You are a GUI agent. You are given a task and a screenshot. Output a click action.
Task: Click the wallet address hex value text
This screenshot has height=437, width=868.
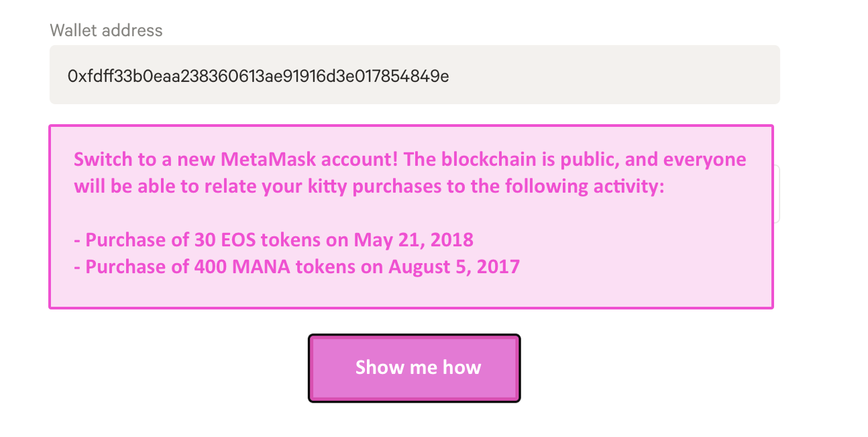point(258,76)
